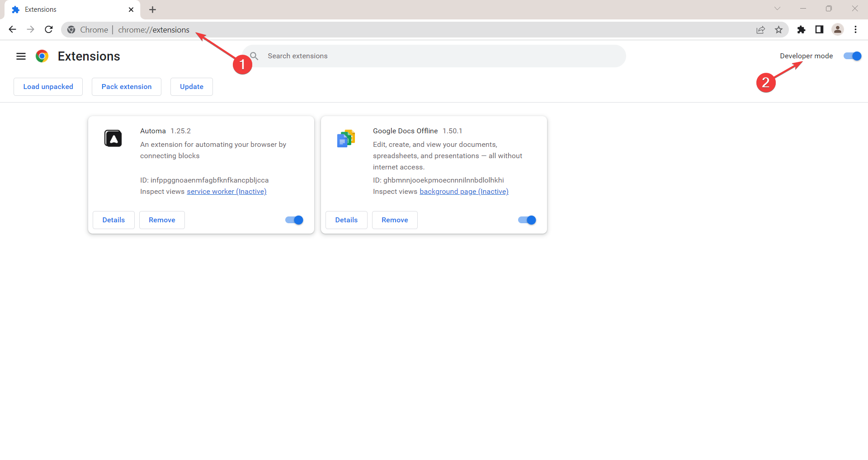The width and height of the screenshot is (868, 460).
Task: Disable the Google Docs Offline toggle
Action: tap(527, 220)
